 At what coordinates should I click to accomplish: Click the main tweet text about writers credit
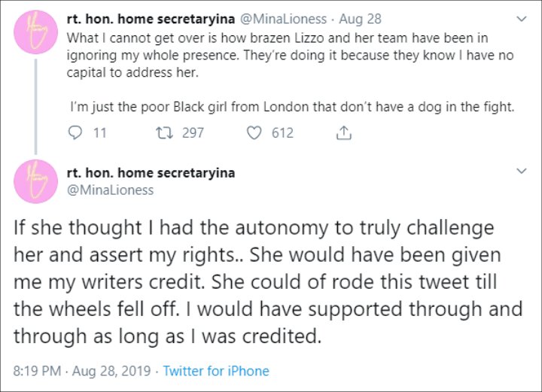pos(268,281)
